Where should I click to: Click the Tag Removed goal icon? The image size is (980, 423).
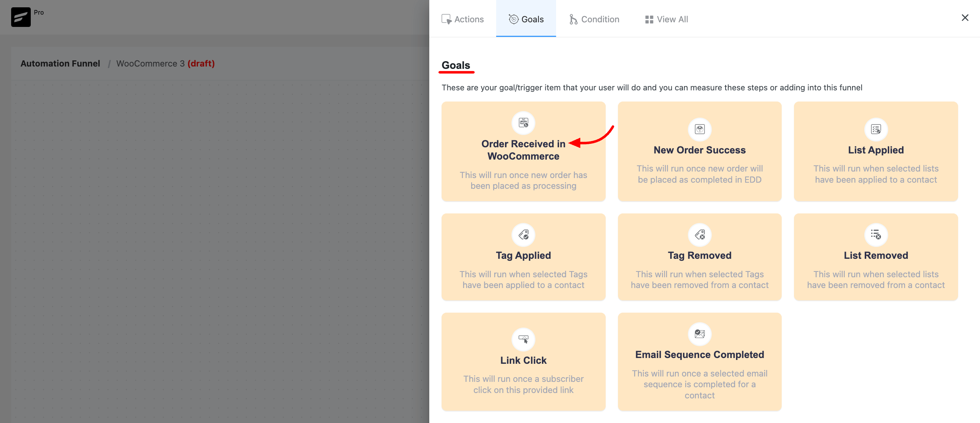coord(699,234)
